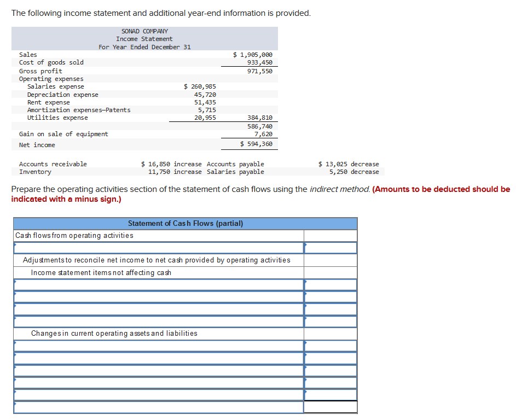Screen dimensions: 516x420
Task: Click the '7,620' gain amount
Action: (263, 134)
